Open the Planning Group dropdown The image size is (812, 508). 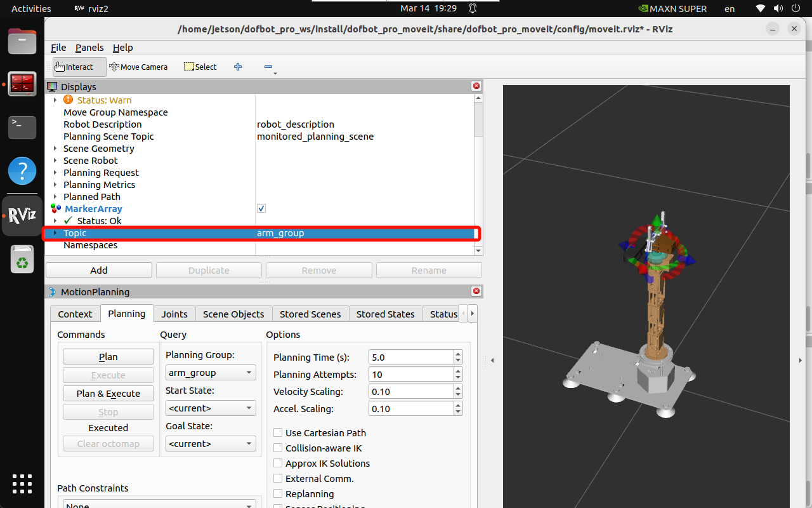pos(211,373)
